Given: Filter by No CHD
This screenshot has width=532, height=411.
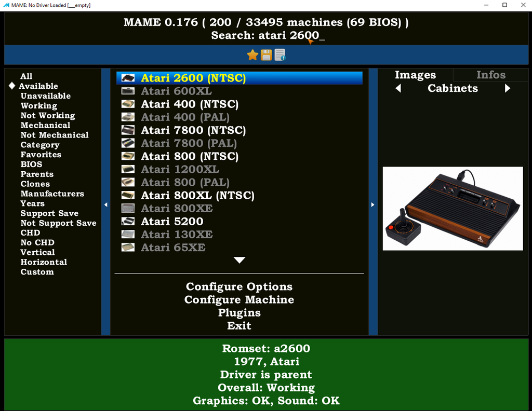Looking at the screenshot, I should click(37, 242).
